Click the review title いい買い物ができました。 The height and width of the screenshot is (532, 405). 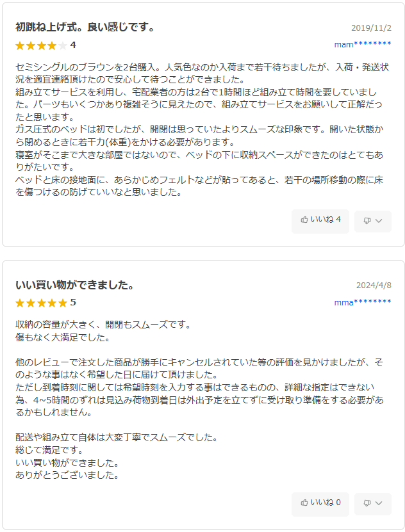point(75,285)
